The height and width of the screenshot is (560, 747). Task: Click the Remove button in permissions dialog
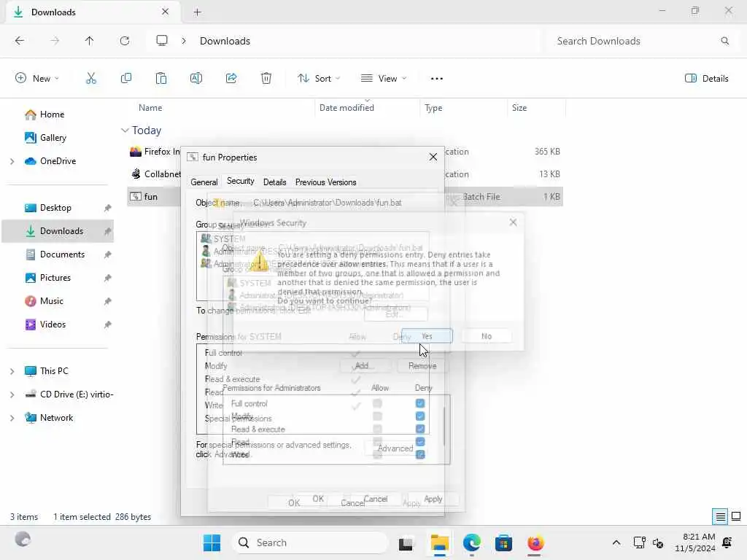tap(422, 366)
